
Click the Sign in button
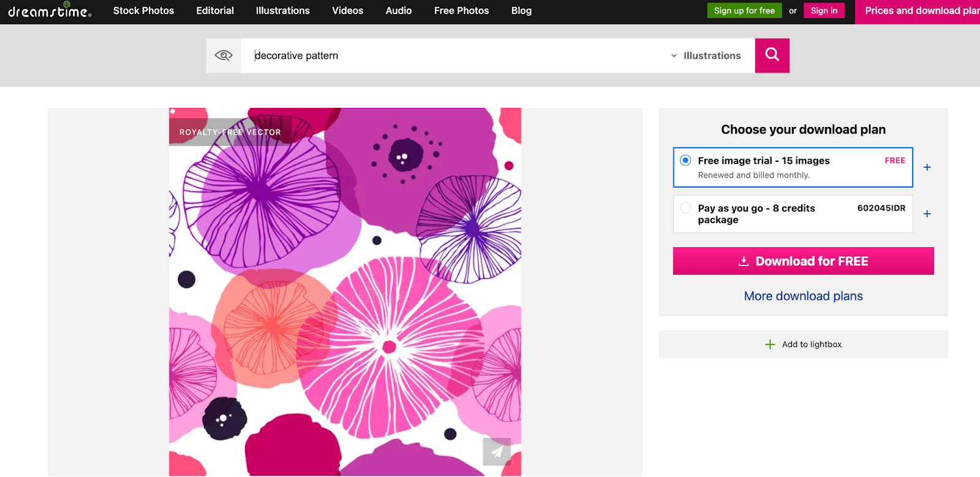[824, 10]
